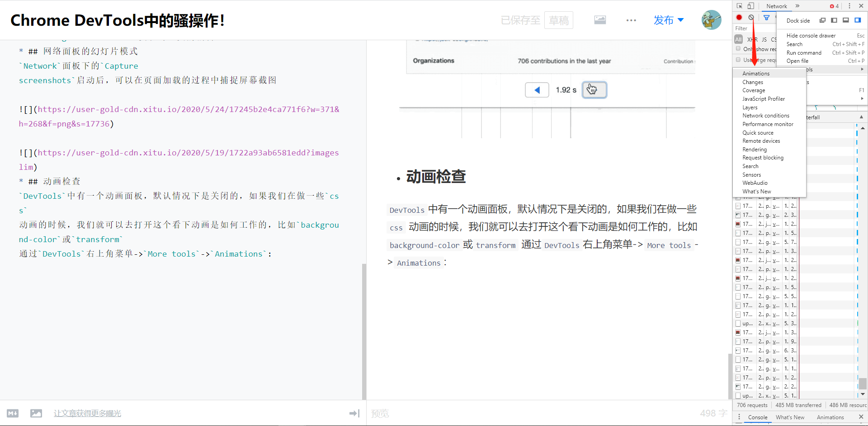Clear the network log
Image resolution: width=868 pixels, height=426 pixels.
point(751,18)
